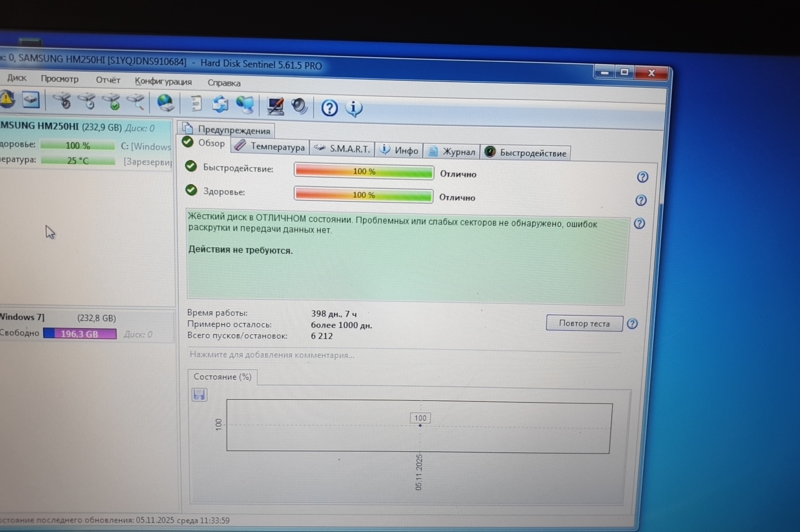Click the report document icon in toolbar
This screenshot has width=800, height=532.
(x=196, y=103)
